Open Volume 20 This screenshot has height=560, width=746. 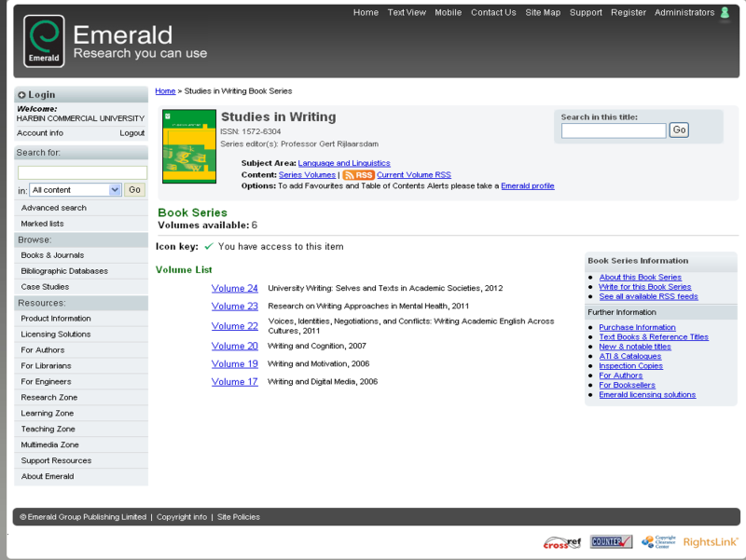click(x=235, y=346)
